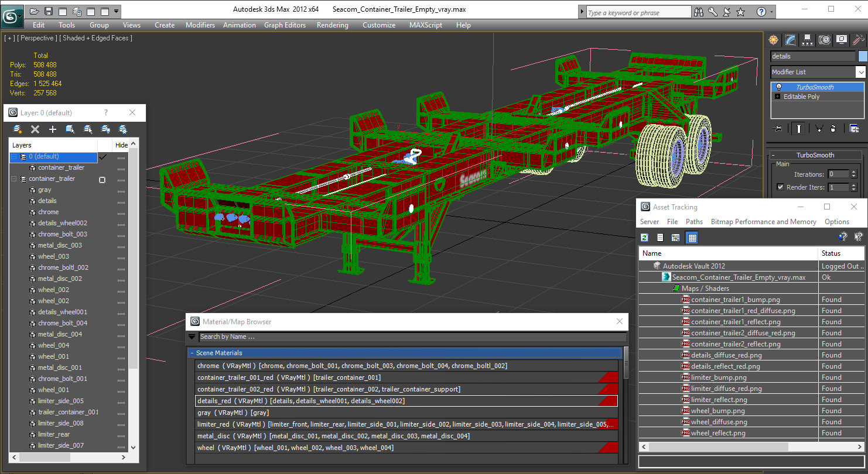Click Status column header in Asset Tracking
The width and height of the screenshot is (868, 474).
(841, 253)
